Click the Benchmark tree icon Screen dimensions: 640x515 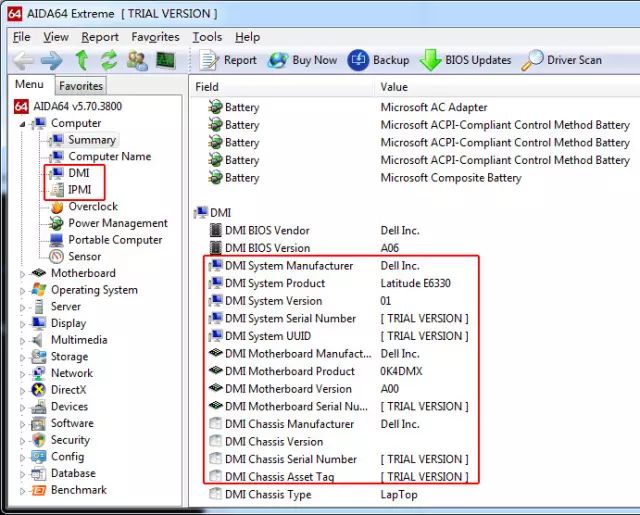pyautogui.click(x=39, y=490)
